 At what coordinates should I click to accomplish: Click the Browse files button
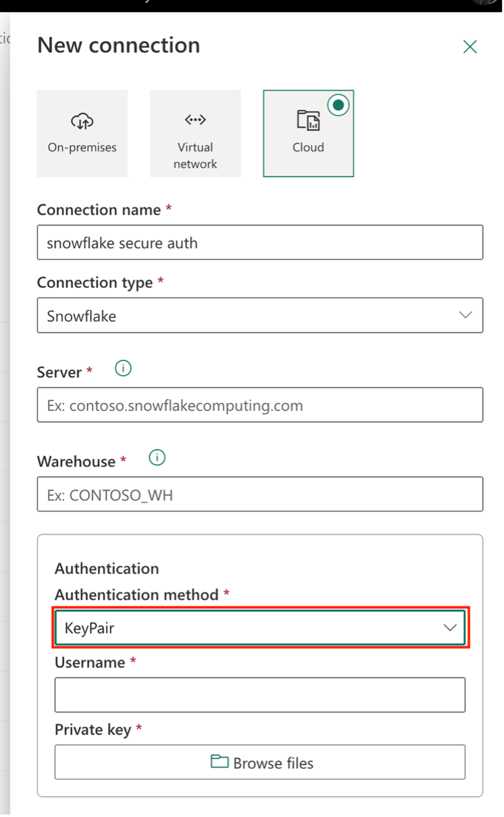[x=260, y=762]
